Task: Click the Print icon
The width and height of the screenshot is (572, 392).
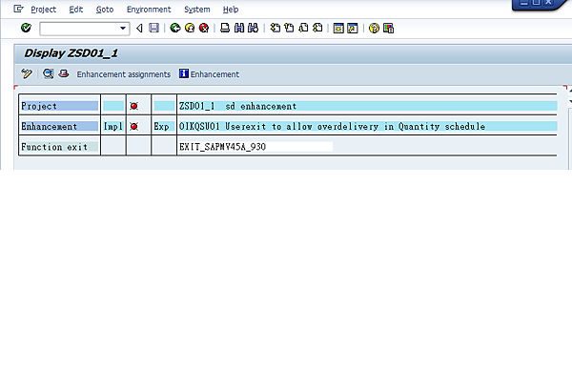Action: click(225, 28)
